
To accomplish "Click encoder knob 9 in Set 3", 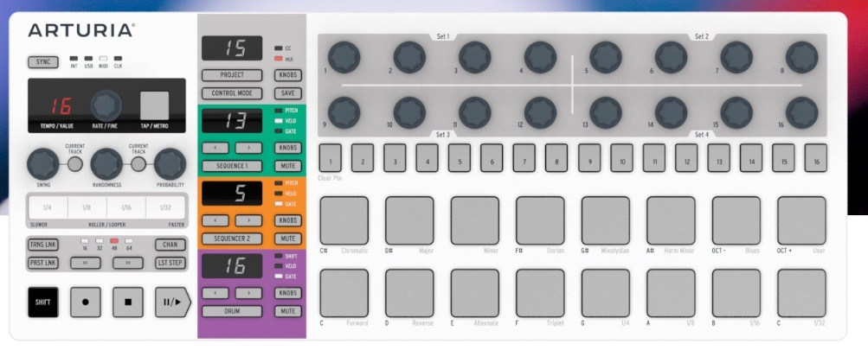I will [344, 112].
